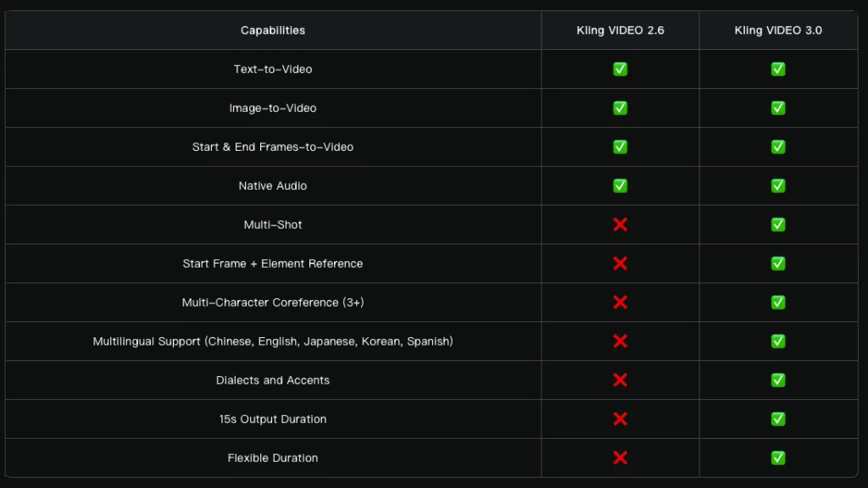This screenshot has width=868, height=488.
Task: Click the 15s Output Duration label
Action: [273, 419]
